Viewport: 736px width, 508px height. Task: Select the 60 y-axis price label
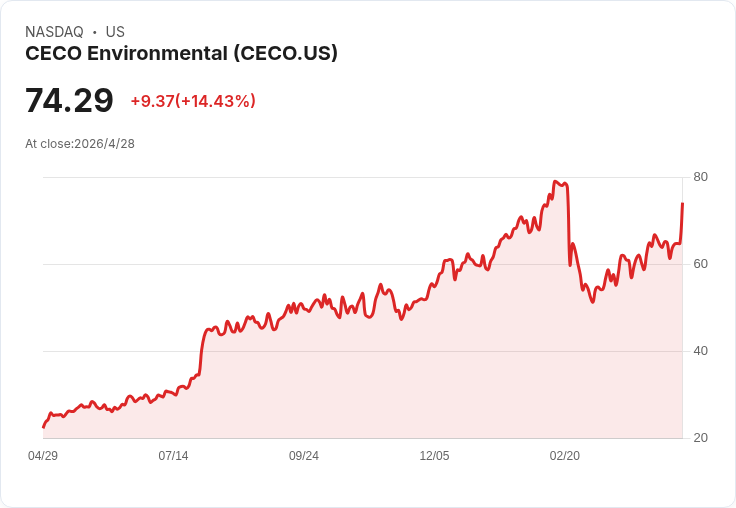[x=700, y=264]
